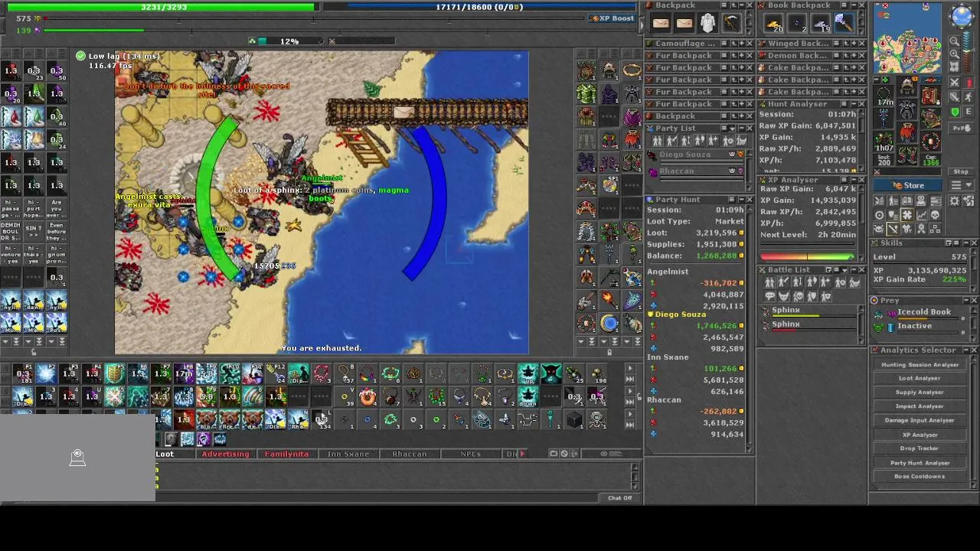Image resolution: width=980 pixels, height=551 pixels.
Task: Open the Party List sort dropdown arrow
Action: pos(733,128)
